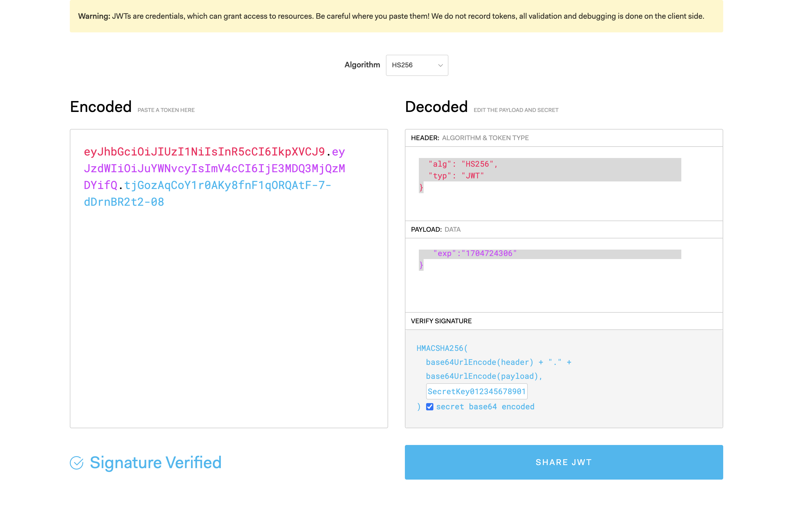
Task: Click the yellow Warning banner
Action: coord(396,16)
